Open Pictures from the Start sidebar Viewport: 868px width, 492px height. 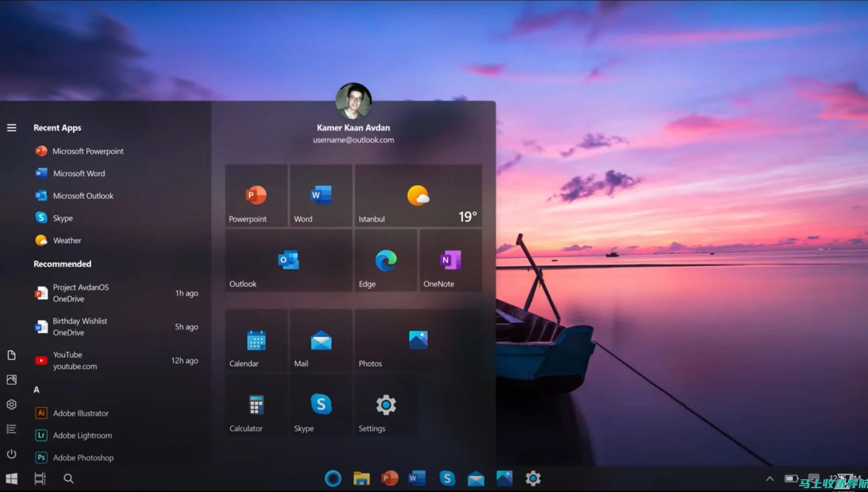pos(12,380)
